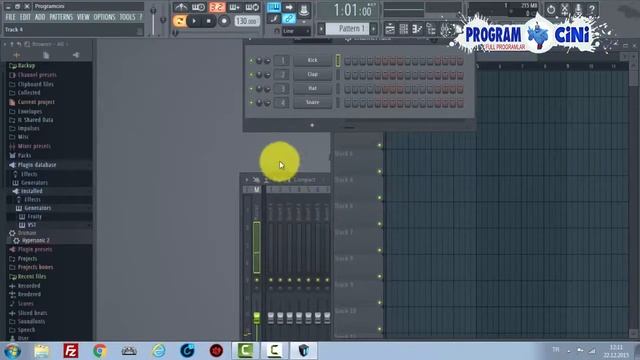The height and width of the screenshot is (360, 640).
Task: Toggle the step editing arrow icon
Action: coord(289,7)
